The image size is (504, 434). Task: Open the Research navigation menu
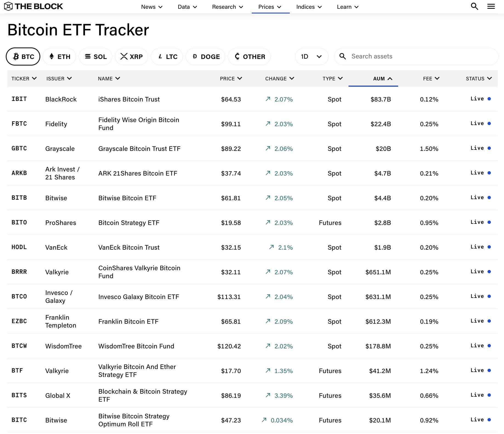click(228, 7)
